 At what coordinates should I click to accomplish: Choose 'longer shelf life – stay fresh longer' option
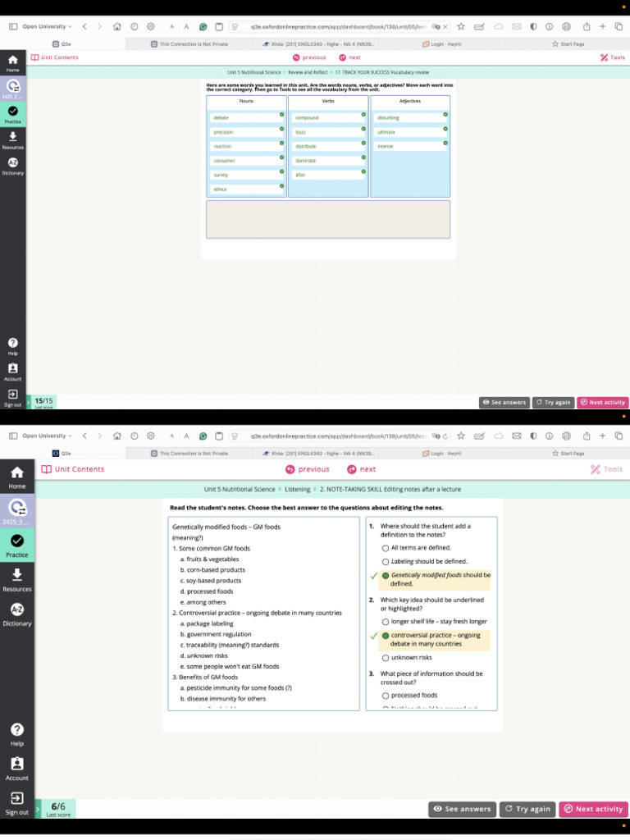click(x=435, y=622)
